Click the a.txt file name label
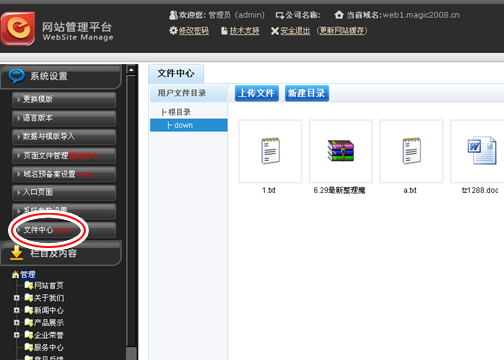The image size is (504, 360). (410, 190)
